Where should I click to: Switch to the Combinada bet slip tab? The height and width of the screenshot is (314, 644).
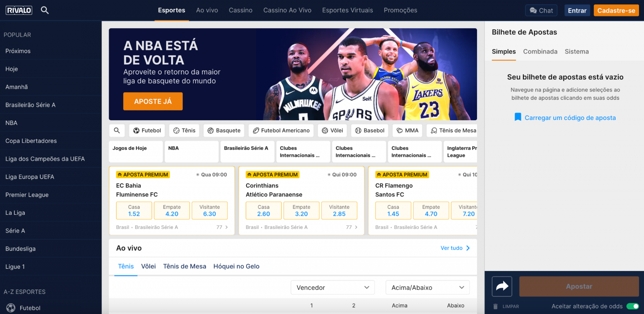coord(540,52)
